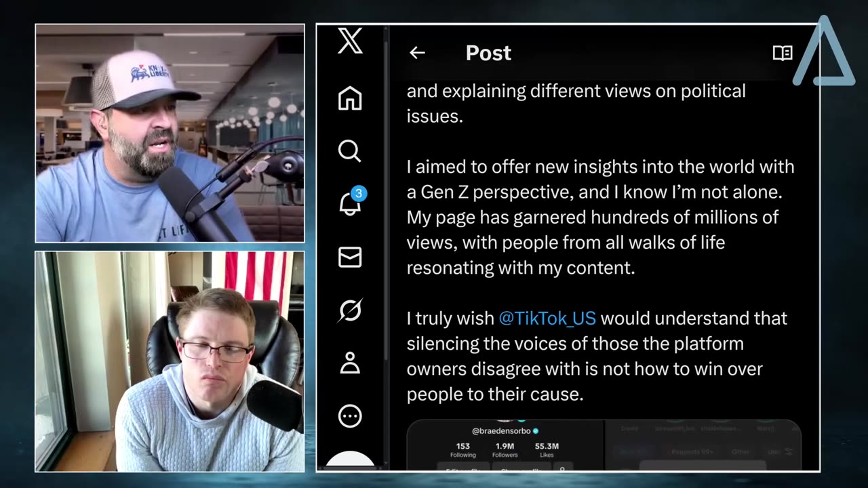Open reader view book icon

coord(783,54)
